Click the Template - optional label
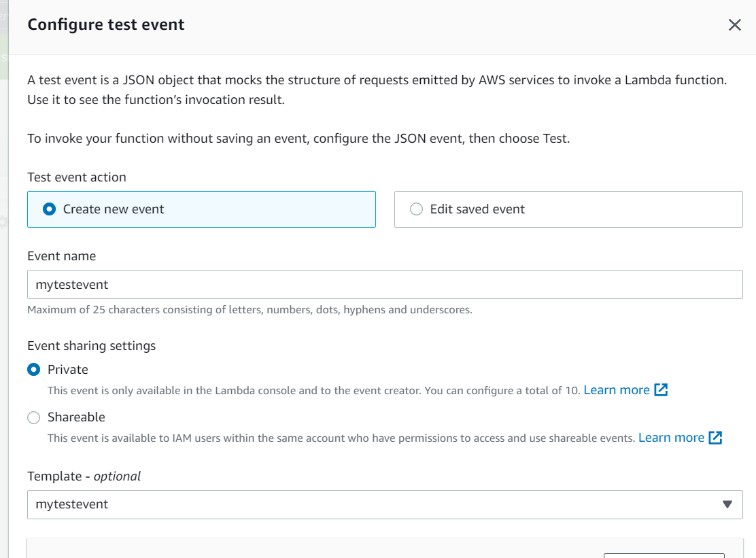Image resolution: width=756 pixels, height=558 pixels. (x=84, y=476)
